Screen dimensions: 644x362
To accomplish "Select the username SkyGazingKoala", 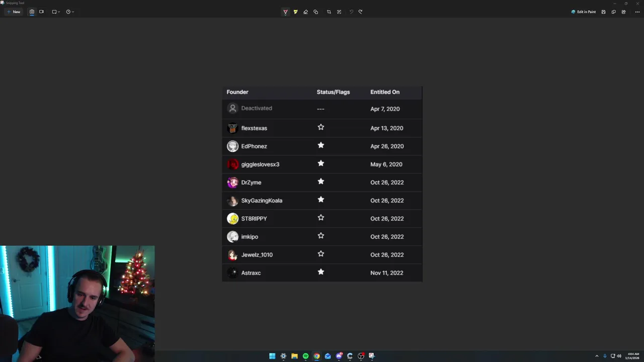I will tap(262, 201).
